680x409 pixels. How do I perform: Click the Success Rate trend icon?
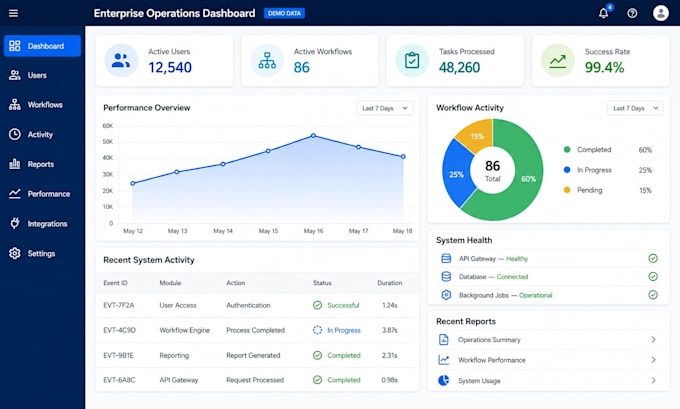(x=558, y=60)
